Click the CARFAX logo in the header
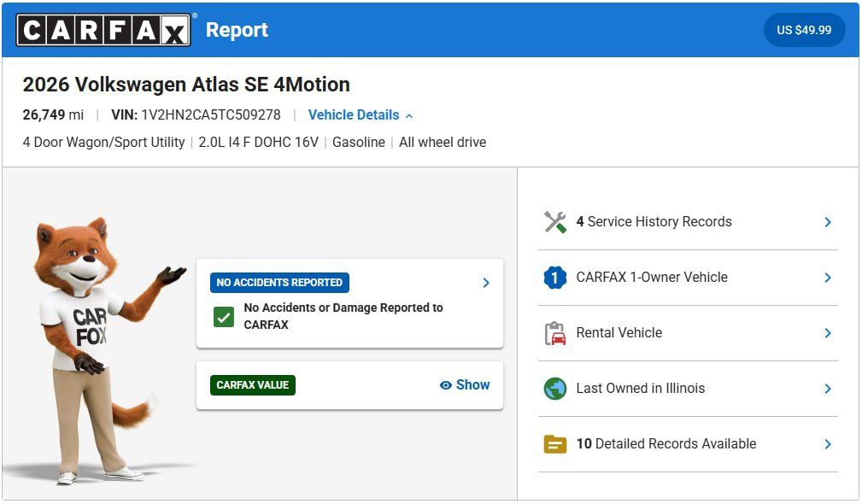862x504 pixels. pyautogui.click(x=103, y=30)
